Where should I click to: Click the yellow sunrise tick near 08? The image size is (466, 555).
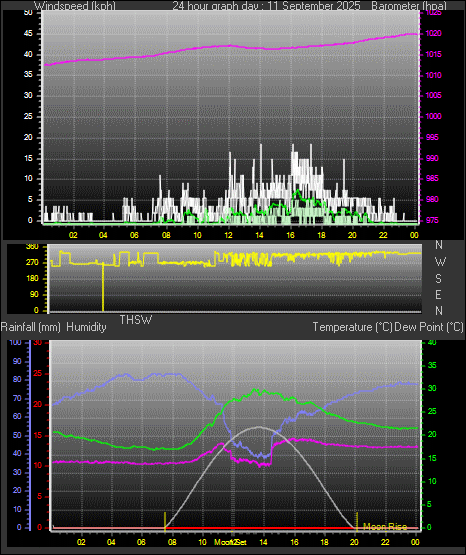[x=165, y=522]
